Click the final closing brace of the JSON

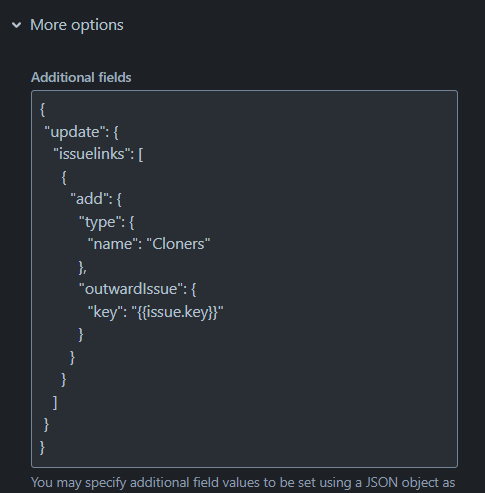42,448
